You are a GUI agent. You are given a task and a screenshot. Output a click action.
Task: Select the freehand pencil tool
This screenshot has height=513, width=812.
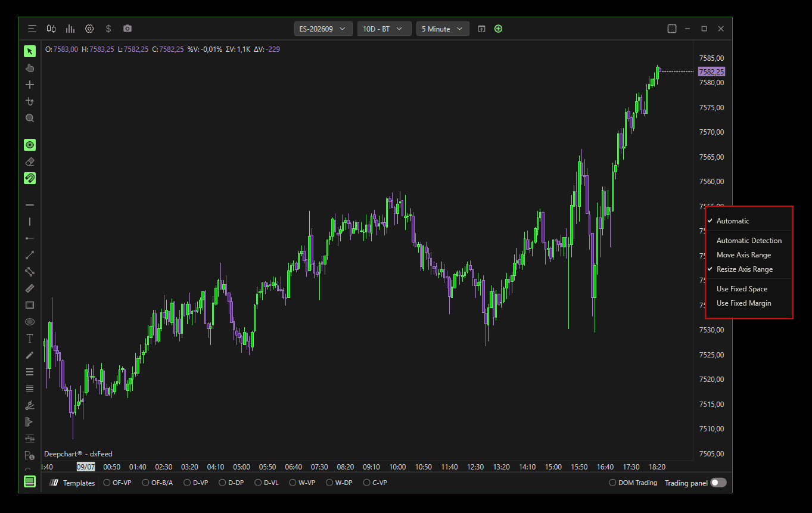click(x=30, y=355)
